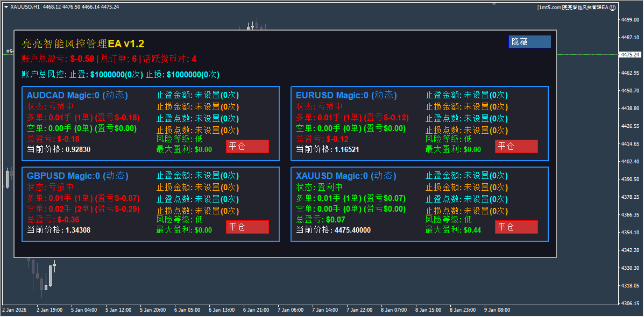Image resolution: width=644 pixels, height=317 pixels.
Task: Close GBPUSD positions with its 平仓 button
Action: 247,227
